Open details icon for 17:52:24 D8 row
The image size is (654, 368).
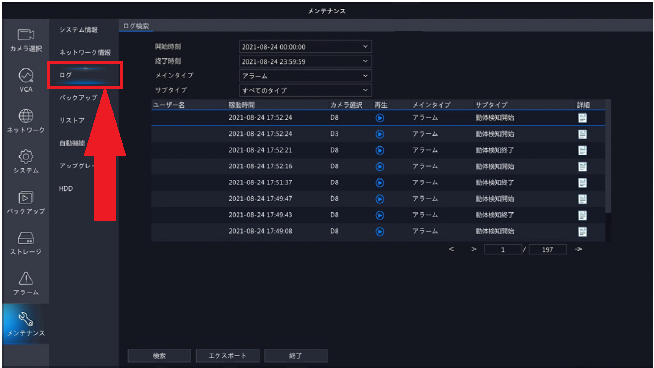point(583,118)
